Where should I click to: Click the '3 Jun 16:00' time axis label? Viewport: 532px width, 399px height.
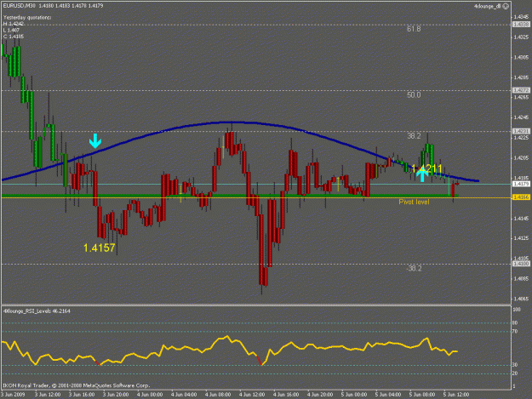[82, 395]
